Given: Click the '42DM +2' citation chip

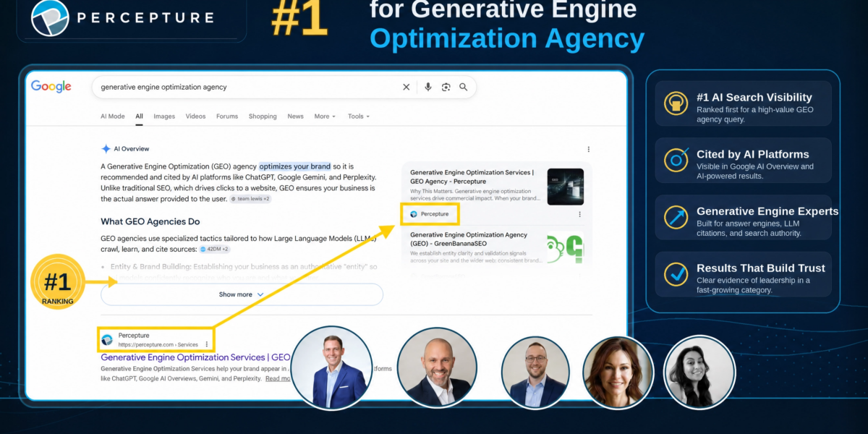Looking at the screenshot, I should (216, 250).
